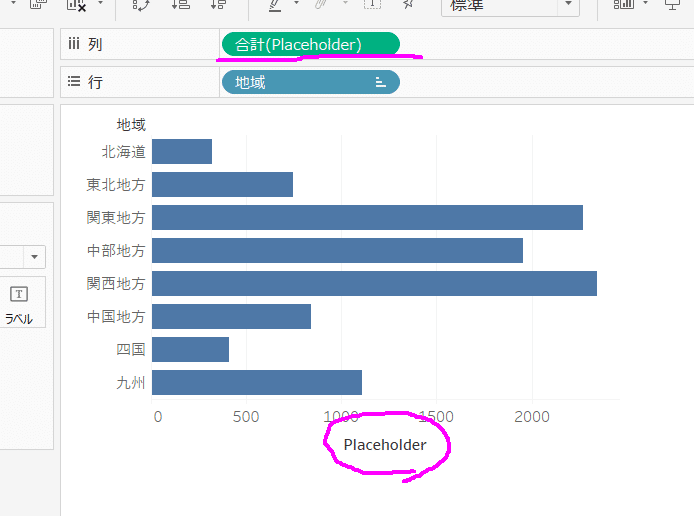Viewport: 694px width, 516px height.
Task: Click the Highlight pen toolbar icon
Action: click(x=275, y=5)
